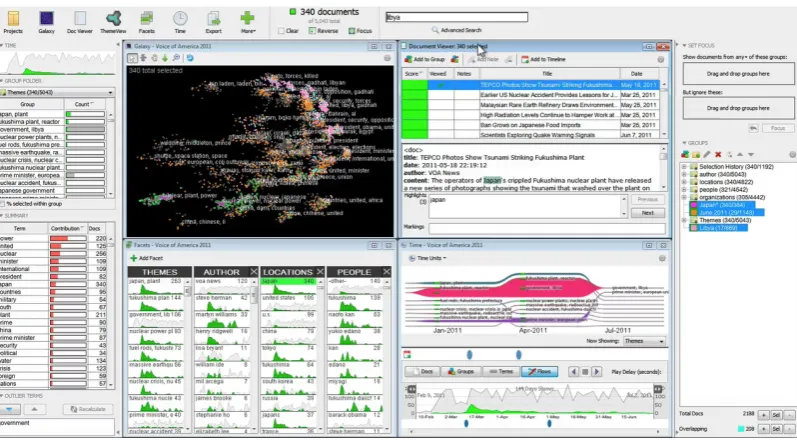Click the blue refresh icon in Galaxy
The height and width of the screenshot is (440, 797).
click(190, 58)
